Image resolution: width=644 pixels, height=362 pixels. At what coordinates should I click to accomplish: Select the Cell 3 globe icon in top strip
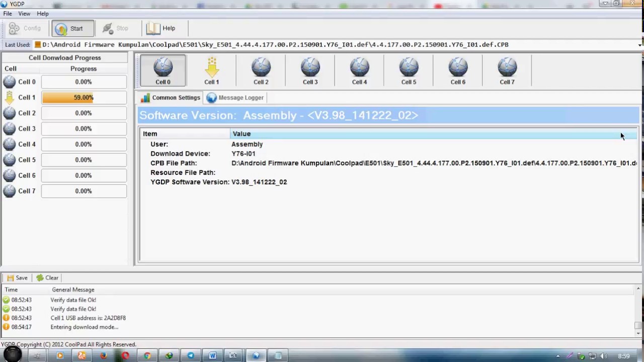point(310,70)
